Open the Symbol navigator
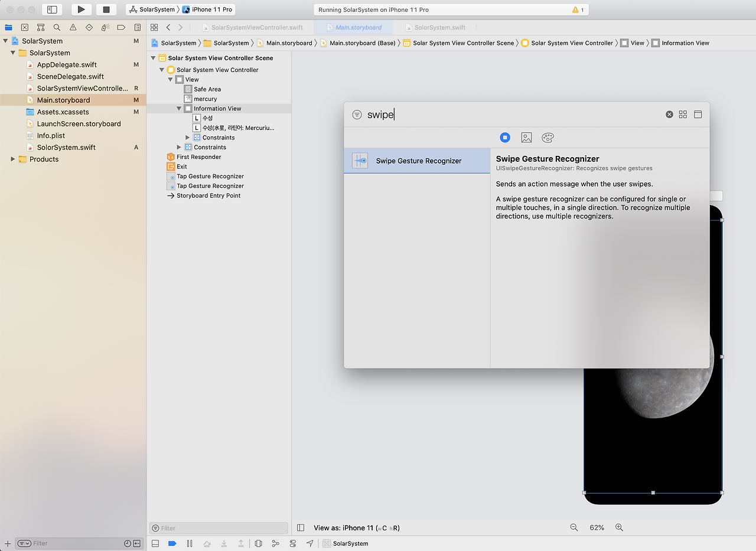This screenshot has width=756, height=551. 41,27
